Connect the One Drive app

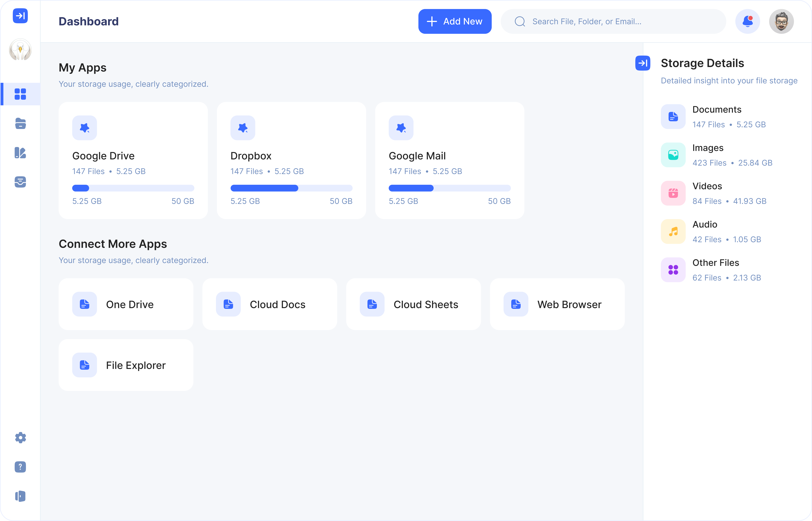[126, 304]
